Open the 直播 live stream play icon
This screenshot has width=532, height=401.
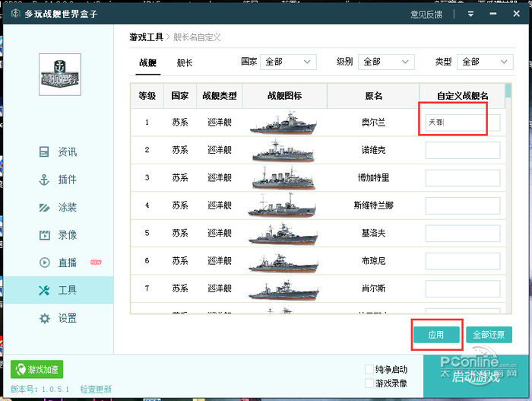click(44, 263)
